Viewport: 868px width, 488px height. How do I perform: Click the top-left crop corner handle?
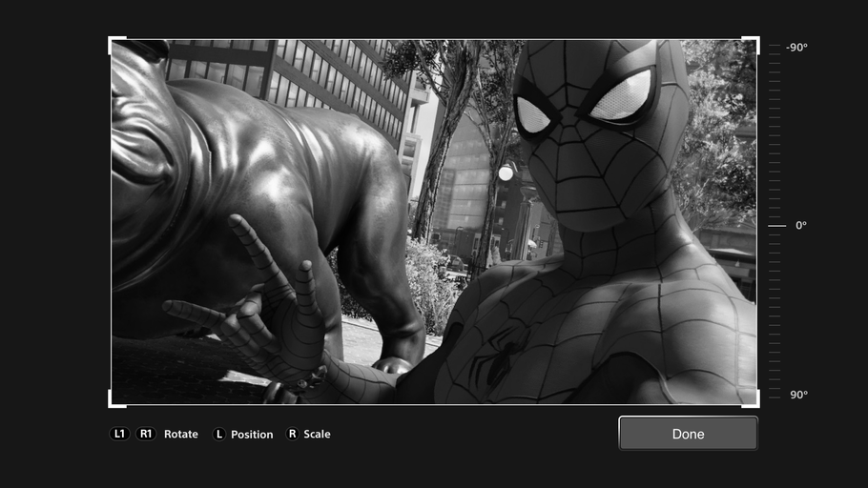coord(116,46)
